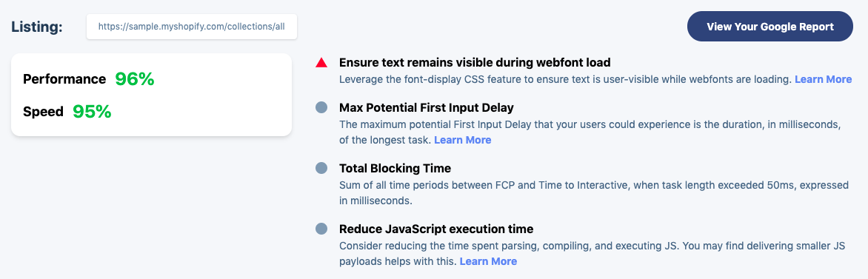Select the Total Blocking Time heading
868x279 pixels.
click(395, 168)
